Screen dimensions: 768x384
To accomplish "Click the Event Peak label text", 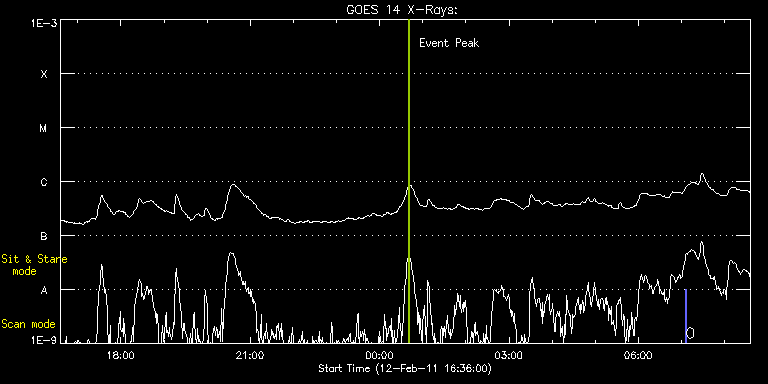I will click(x=449, y=43).
